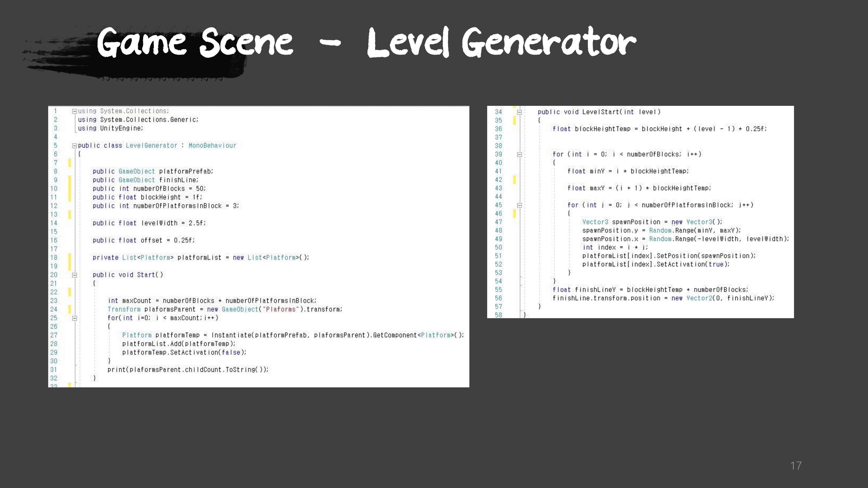Click "numberOfPlatformsInBlock = 3;" on line 12

[186, 206]
